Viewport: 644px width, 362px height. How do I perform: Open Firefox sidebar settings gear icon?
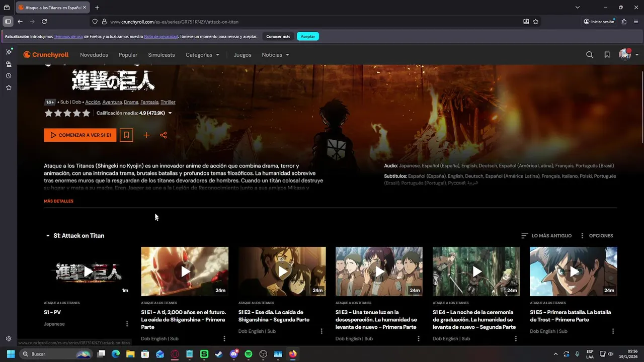(9, 339)
